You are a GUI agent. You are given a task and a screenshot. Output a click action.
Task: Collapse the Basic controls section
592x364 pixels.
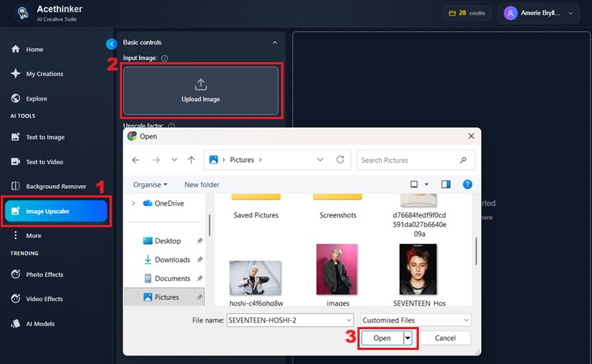[275, 43]
